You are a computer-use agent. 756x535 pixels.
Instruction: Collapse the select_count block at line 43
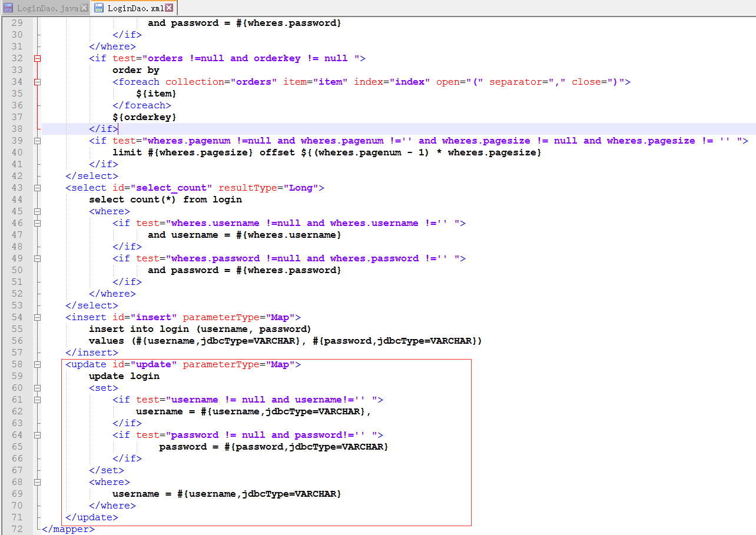37,188
